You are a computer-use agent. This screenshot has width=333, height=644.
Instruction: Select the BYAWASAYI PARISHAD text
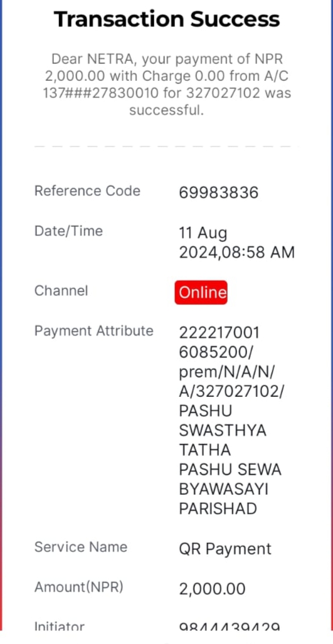[224, 499]
